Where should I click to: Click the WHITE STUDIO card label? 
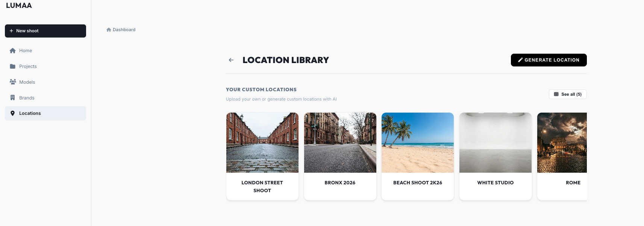[496, 183]
